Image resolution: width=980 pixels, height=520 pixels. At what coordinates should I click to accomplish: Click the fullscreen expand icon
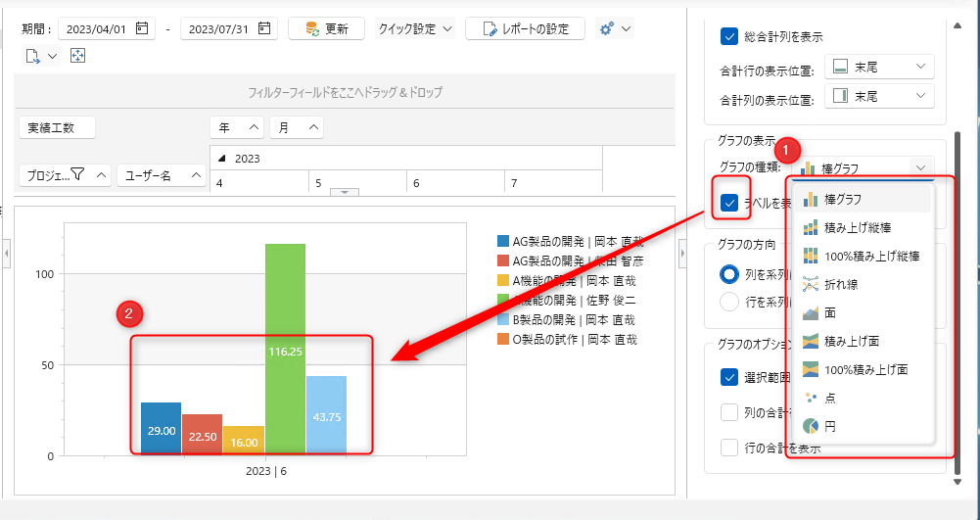(77, 55)
